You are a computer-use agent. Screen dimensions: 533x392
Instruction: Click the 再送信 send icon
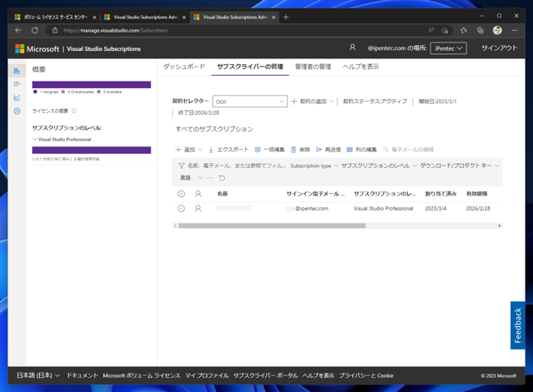pyautogui.click(x=318, y=150)
